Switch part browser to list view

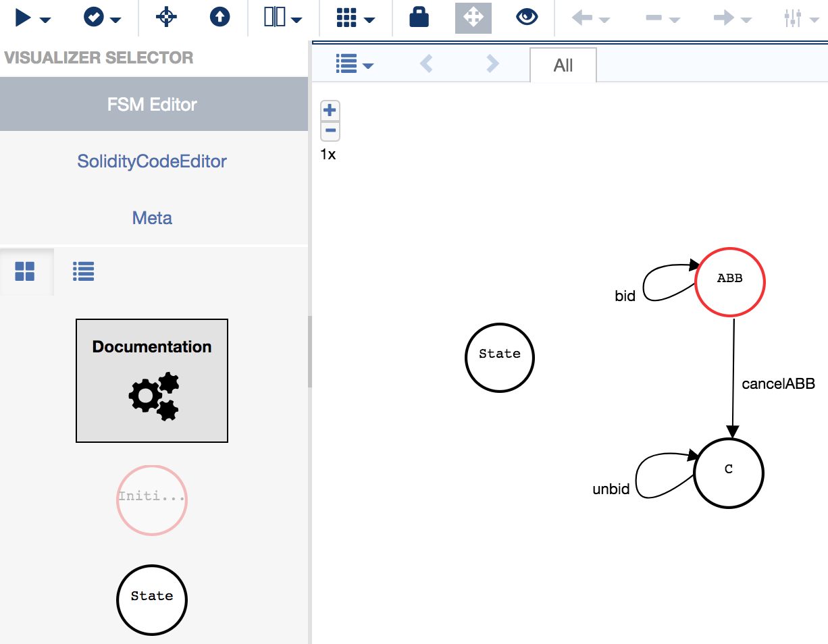click(83, 272)
